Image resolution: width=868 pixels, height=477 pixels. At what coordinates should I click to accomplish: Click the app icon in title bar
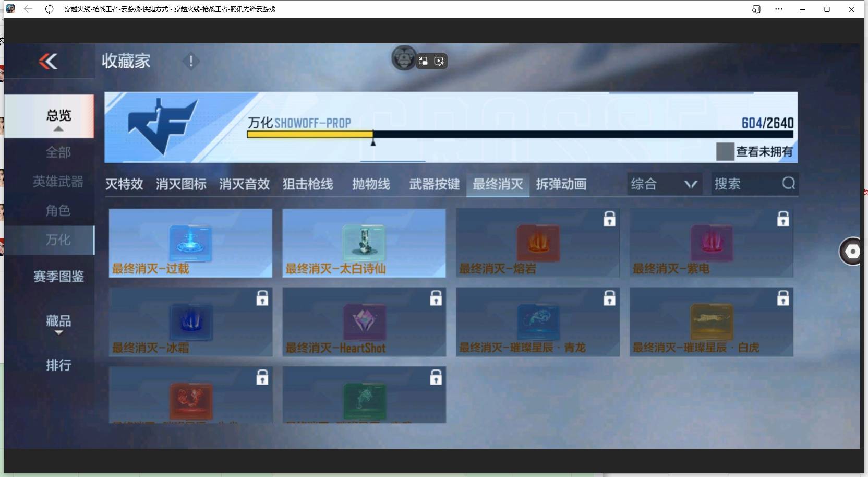pos(10,8)
